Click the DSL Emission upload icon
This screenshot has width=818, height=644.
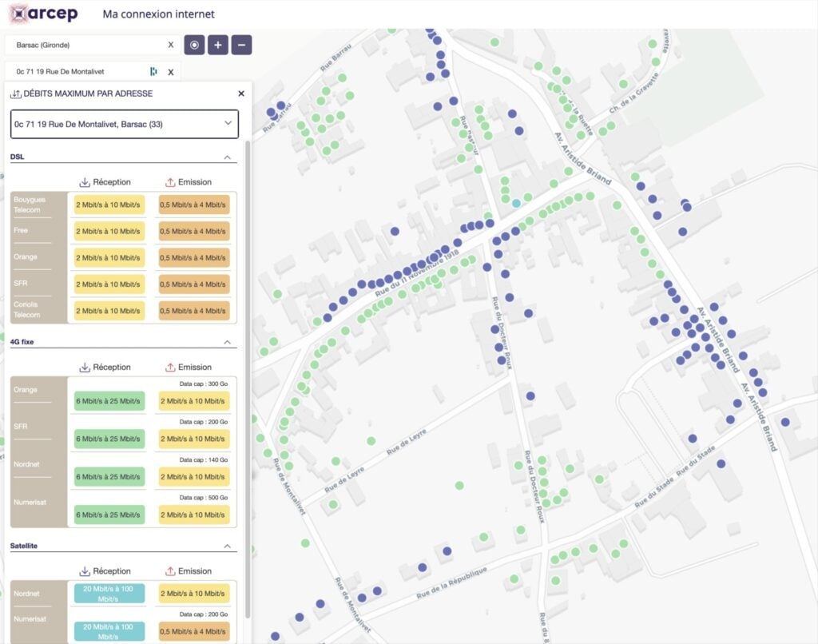pos(170,182)
